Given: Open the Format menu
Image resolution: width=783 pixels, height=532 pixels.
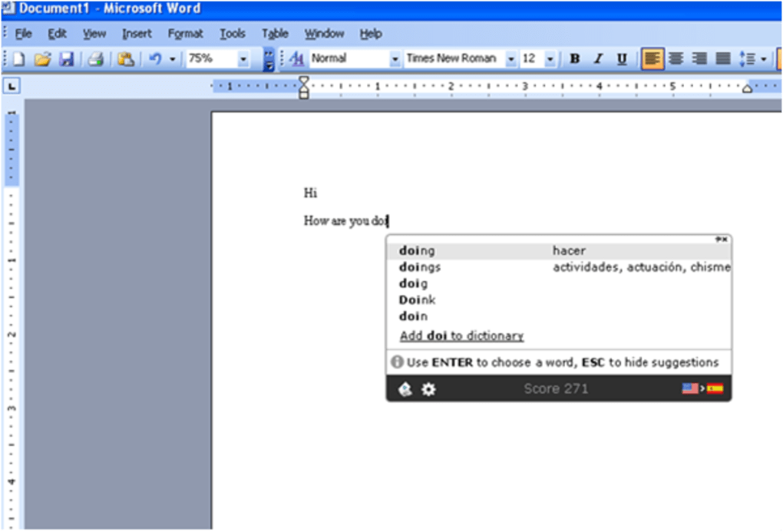Looking at the screenshot, I should click(185, 34).
